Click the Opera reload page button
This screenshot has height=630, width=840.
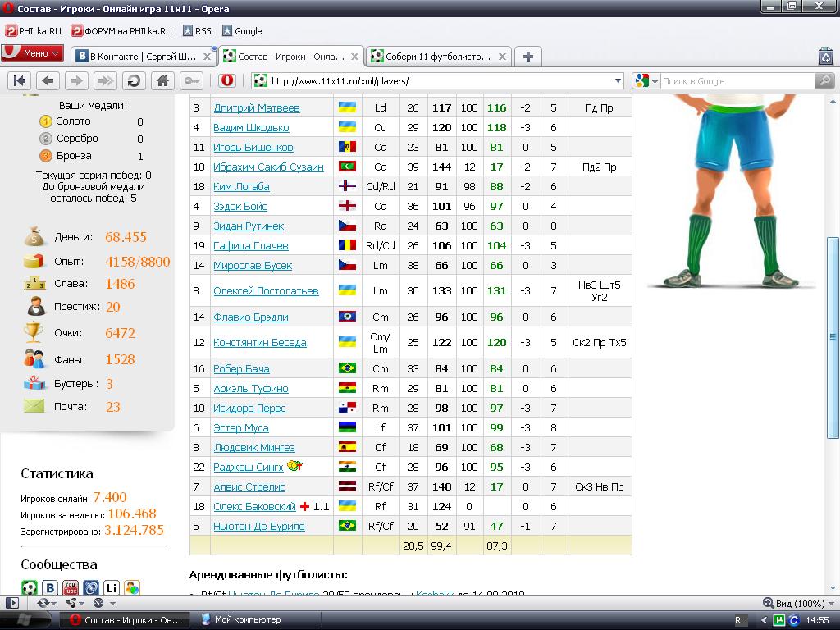(x=135, y=80)
